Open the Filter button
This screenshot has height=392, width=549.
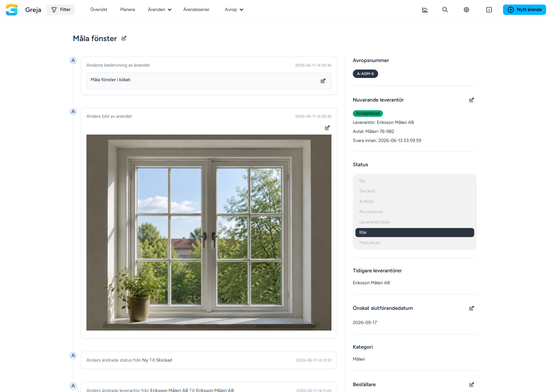point(61,10)
